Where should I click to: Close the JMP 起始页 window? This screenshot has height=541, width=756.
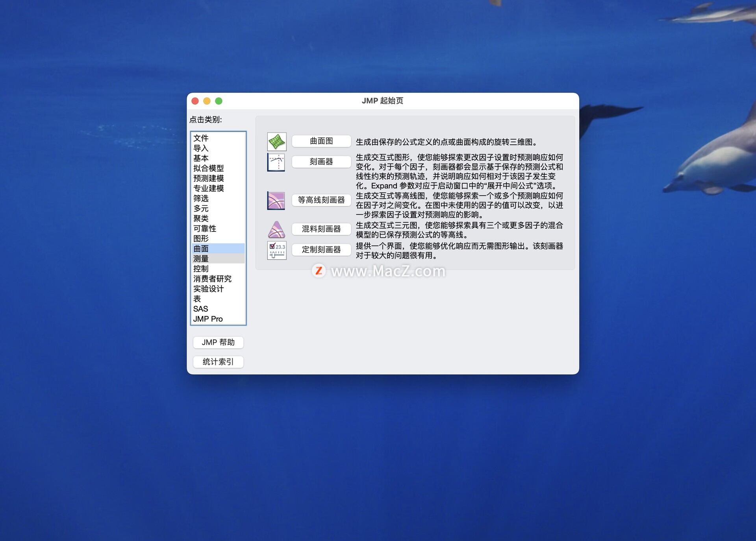pyautogui.click(x=195, y=101)
